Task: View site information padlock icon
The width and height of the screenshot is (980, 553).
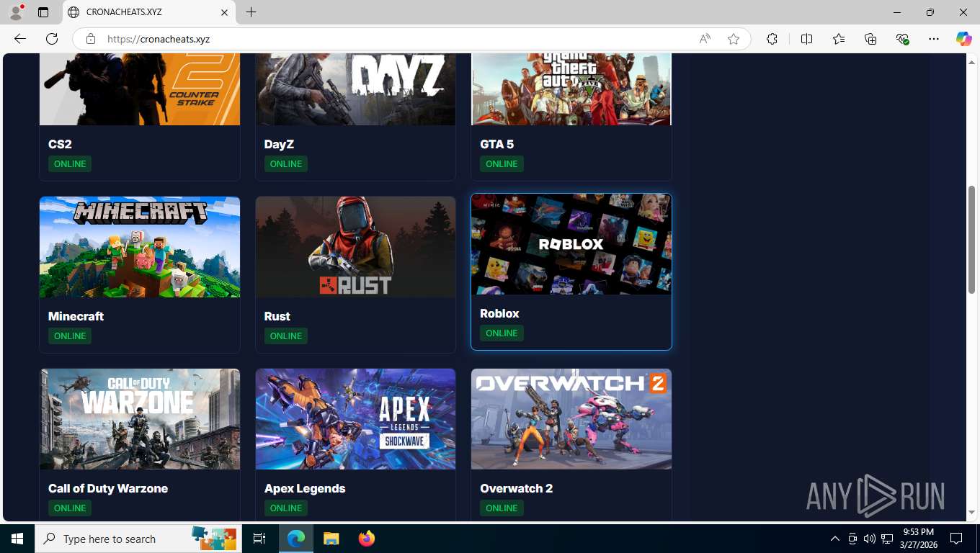Action: (91, 39)
